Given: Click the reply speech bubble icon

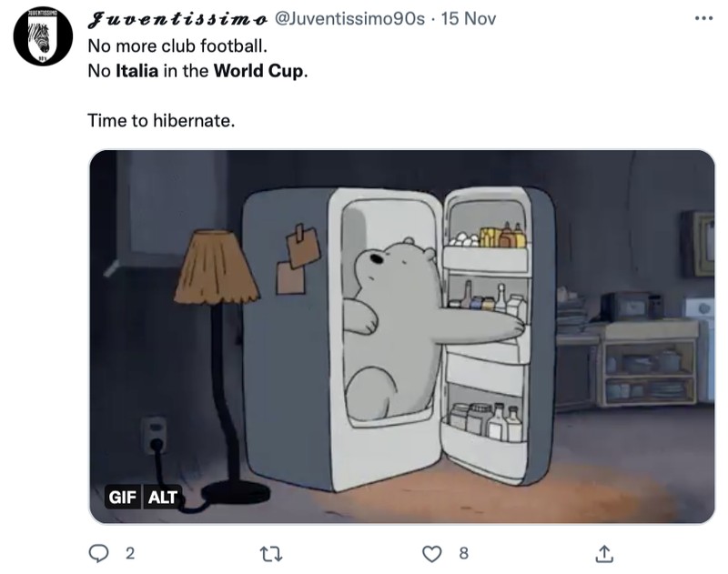Looking at the screenshot, I should tap(98, 553).
